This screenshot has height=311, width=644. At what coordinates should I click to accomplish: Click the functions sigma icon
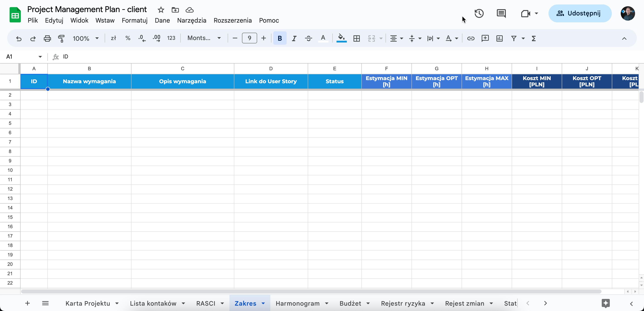tap(534, 38)
